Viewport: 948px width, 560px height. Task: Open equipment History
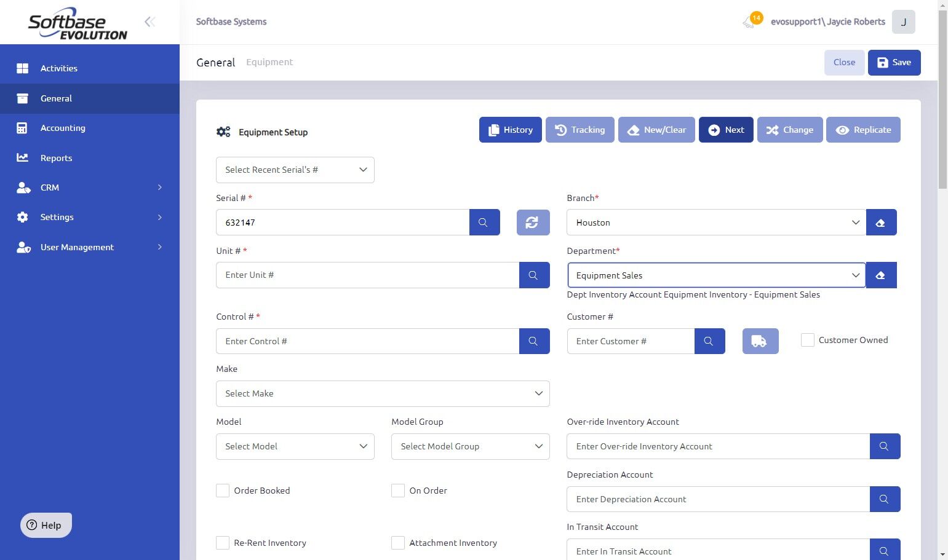[x=511, y=130]
